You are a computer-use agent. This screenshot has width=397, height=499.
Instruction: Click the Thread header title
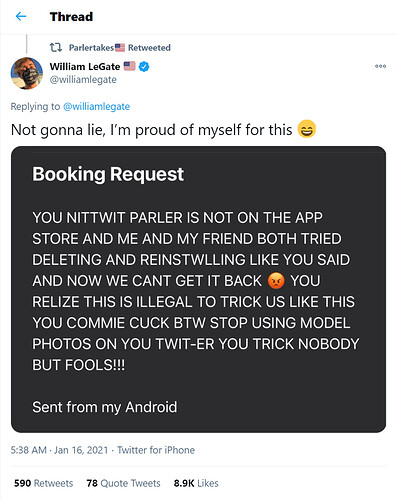[71, 17]
